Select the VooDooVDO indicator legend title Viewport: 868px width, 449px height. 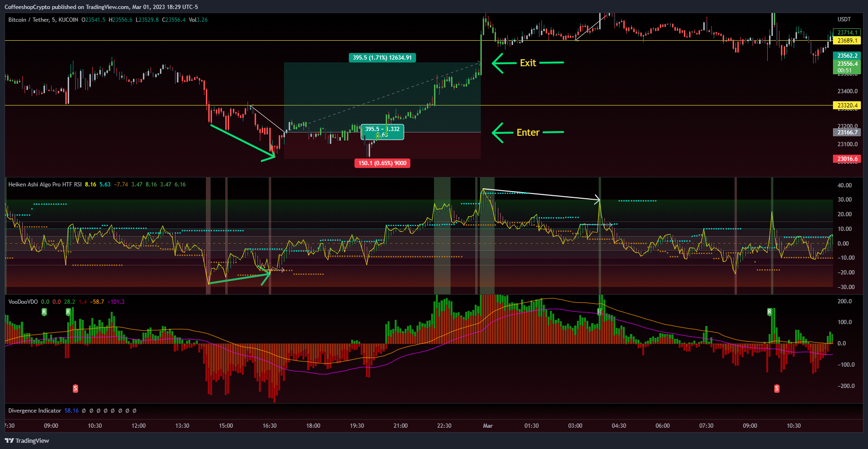point(23,302)
